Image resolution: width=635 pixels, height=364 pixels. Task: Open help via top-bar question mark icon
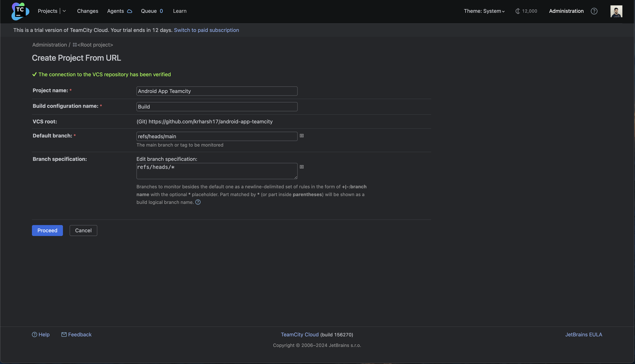(594, 11)
